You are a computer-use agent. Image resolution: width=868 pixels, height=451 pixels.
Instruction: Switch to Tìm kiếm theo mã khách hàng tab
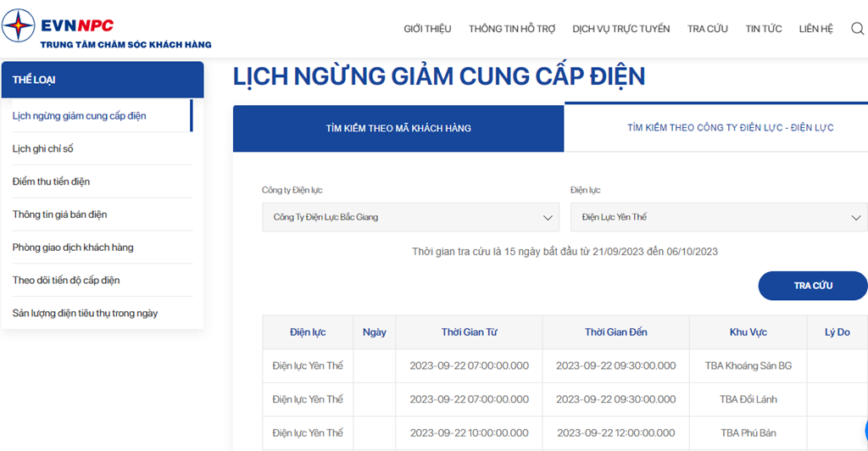pyautogui.click(x=398, y=128)
